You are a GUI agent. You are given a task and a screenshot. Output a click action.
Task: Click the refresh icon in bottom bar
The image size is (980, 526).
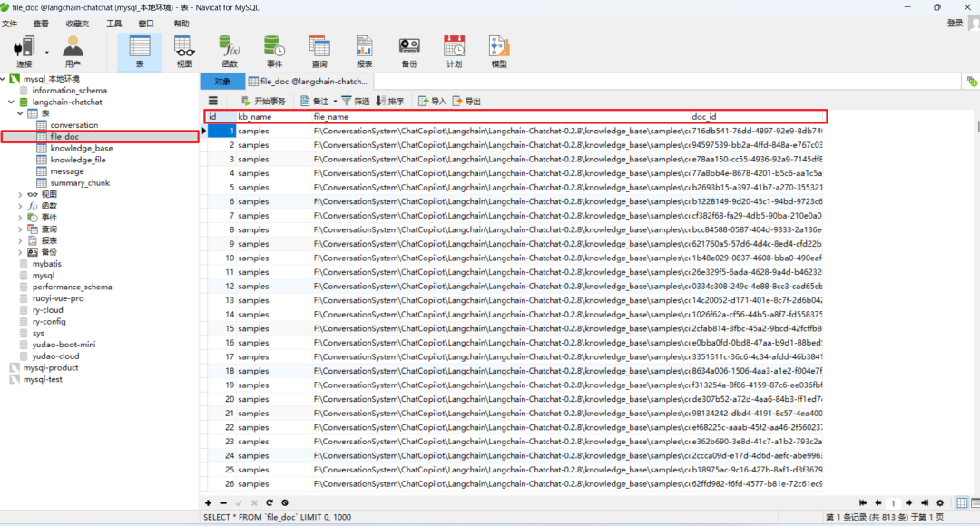pyautogui.click(x=269, y=503)
